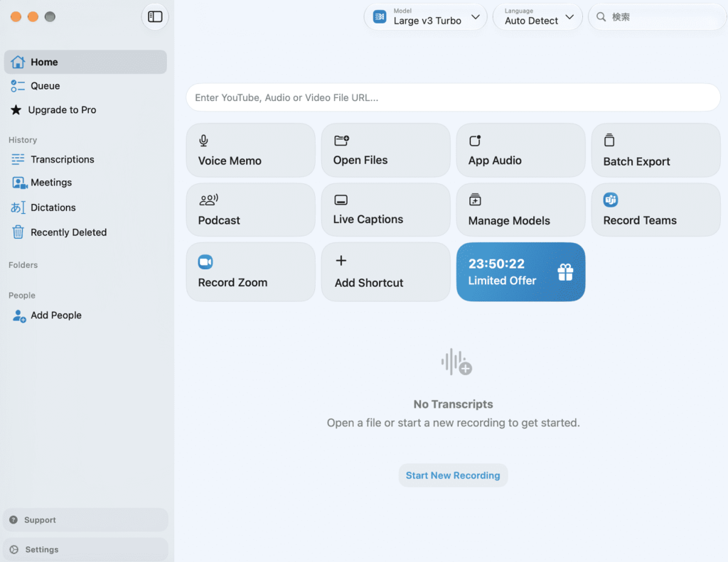Click the Microsoft Teams icon
The height and width of the screenshot is (562, 728).
tap(611, 200)
